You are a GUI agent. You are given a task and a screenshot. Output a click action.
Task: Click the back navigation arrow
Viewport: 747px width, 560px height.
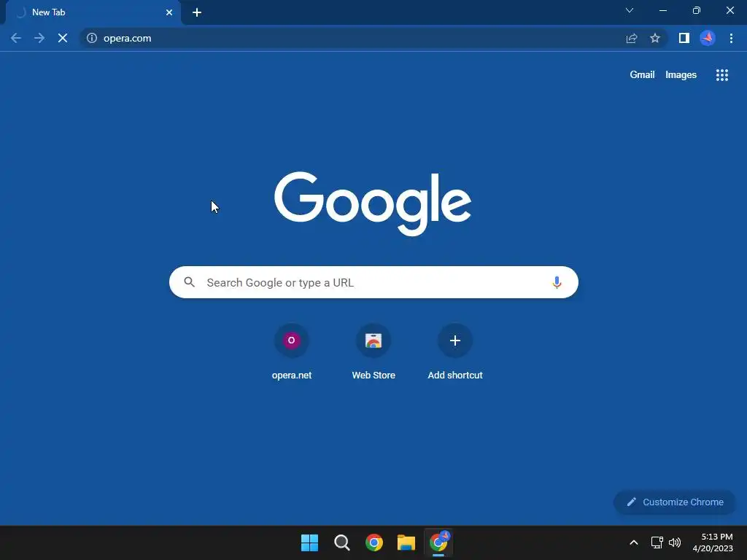(x=16, y=38)
